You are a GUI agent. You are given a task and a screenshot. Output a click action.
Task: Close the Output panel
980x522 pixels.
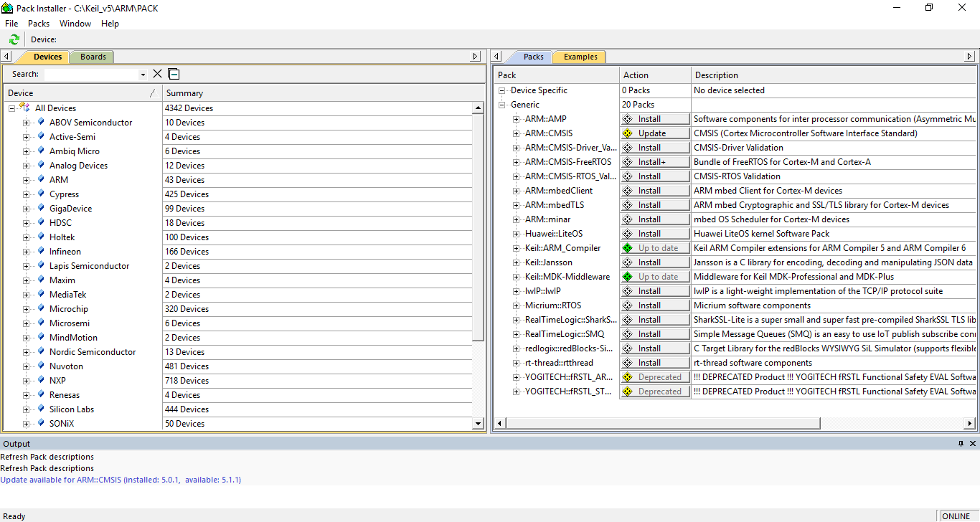(x=973, y=444)
